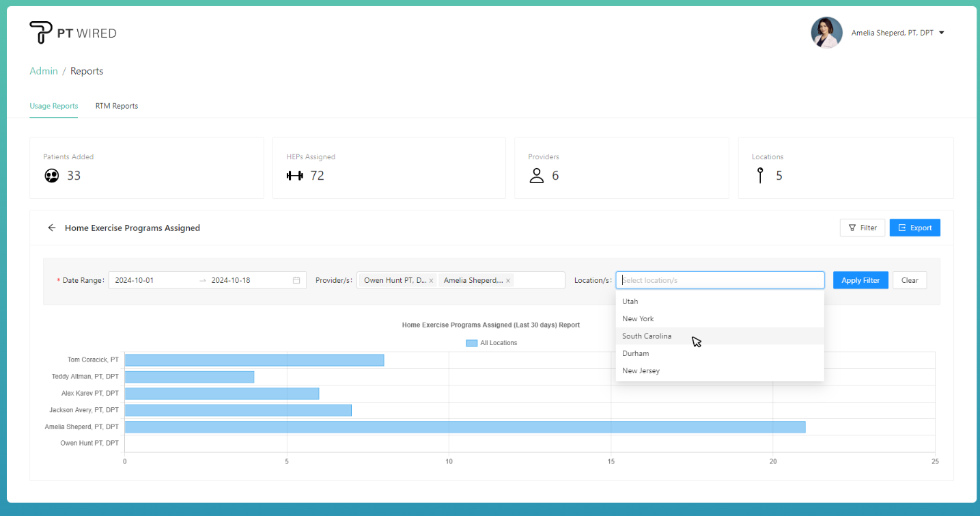Pick New Jersey location option
980x516 pixels.
click(641, 371)
